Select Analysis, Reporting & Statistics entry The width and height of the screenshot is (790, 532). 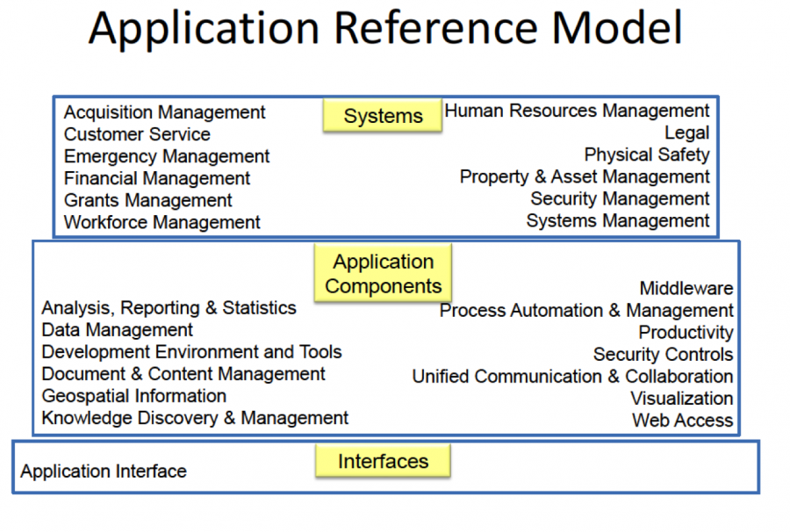click(x=170, y=308)
